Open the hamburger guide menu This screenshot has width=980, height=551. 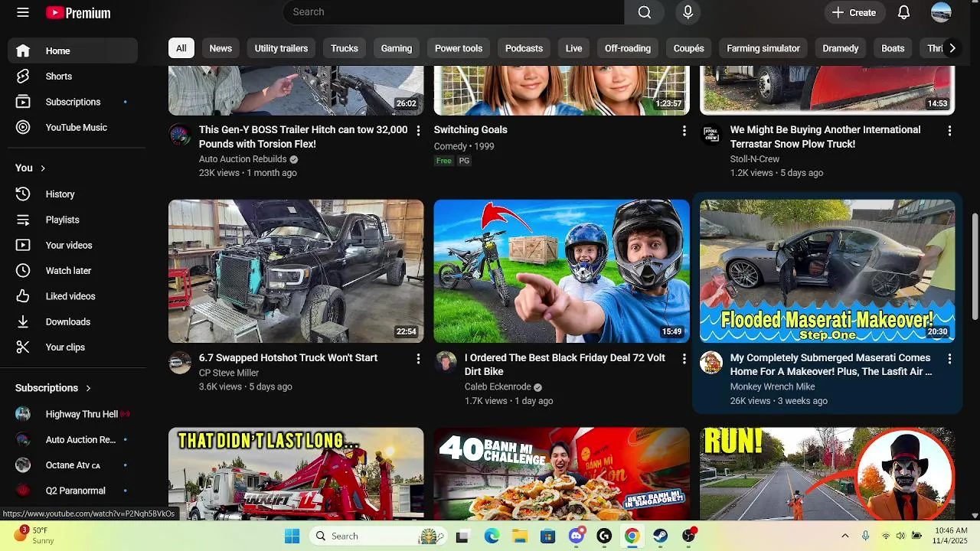[x=23, y=12]
